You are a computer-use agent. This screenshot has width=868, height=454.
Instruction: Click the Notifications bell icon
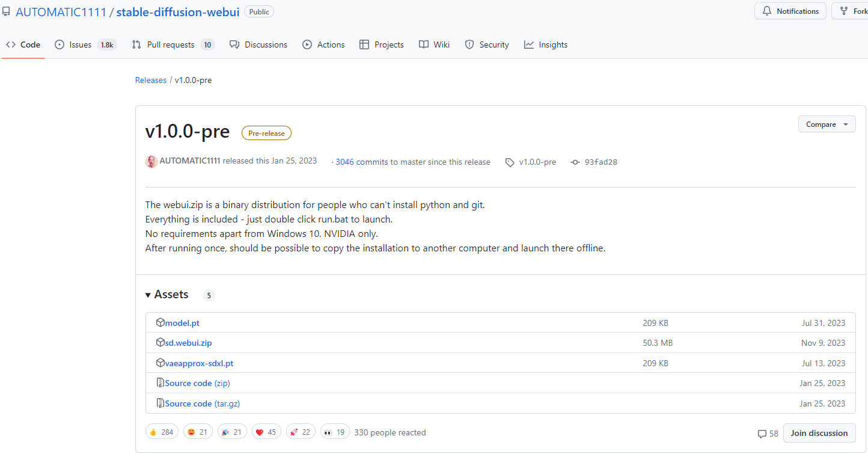767,11
